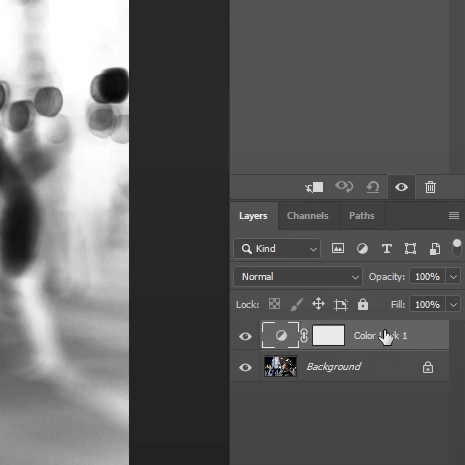Hide the Color Lookup 1 layer

245,336
